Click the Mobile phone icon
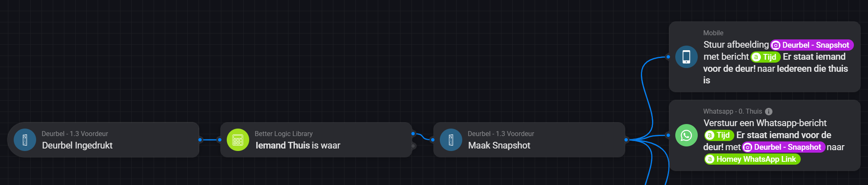Viewport: 868px width, 185px height. (x=687, y=57)
